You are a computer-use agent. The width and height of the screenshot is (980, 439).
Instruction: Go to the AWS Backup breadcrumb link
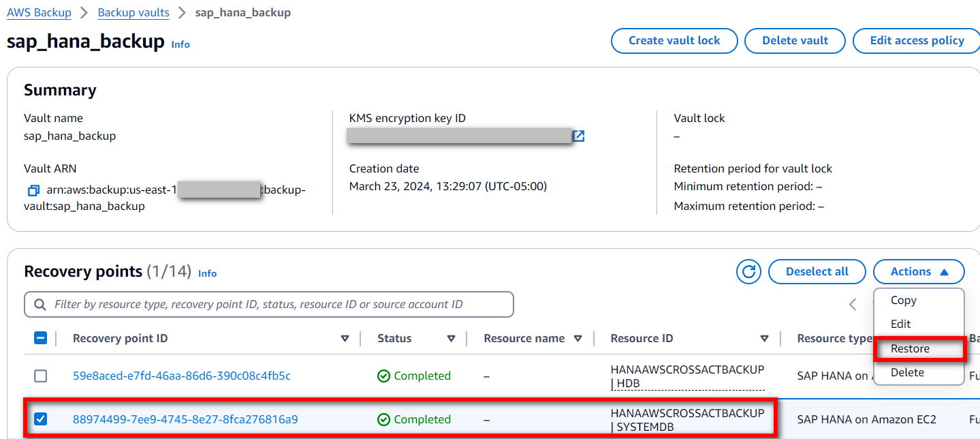pos(39,12)
